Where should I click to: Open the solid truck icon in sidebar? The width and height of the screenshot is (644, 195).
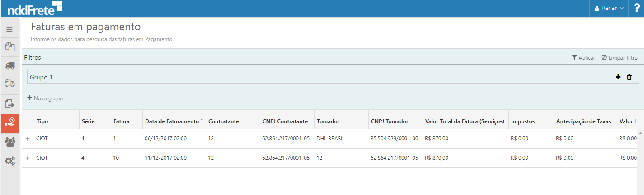pos(9,65)
